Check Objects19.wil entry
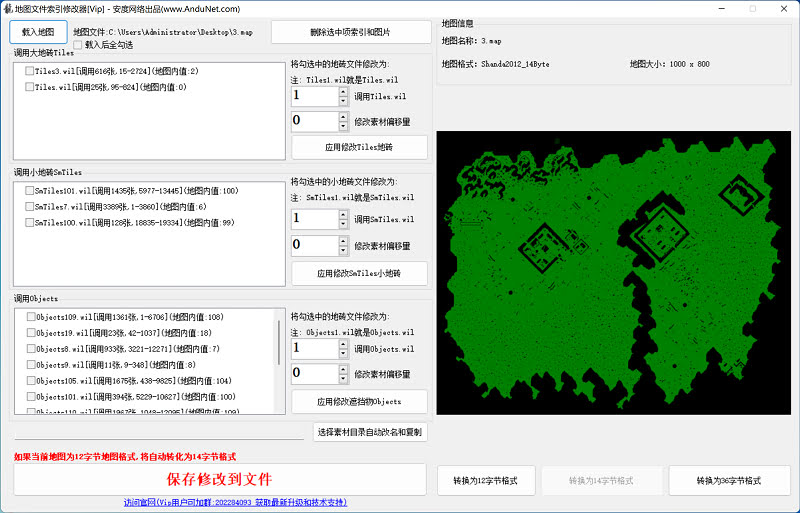The height and width of the screenshot is (513, 800). pos(31,332)
